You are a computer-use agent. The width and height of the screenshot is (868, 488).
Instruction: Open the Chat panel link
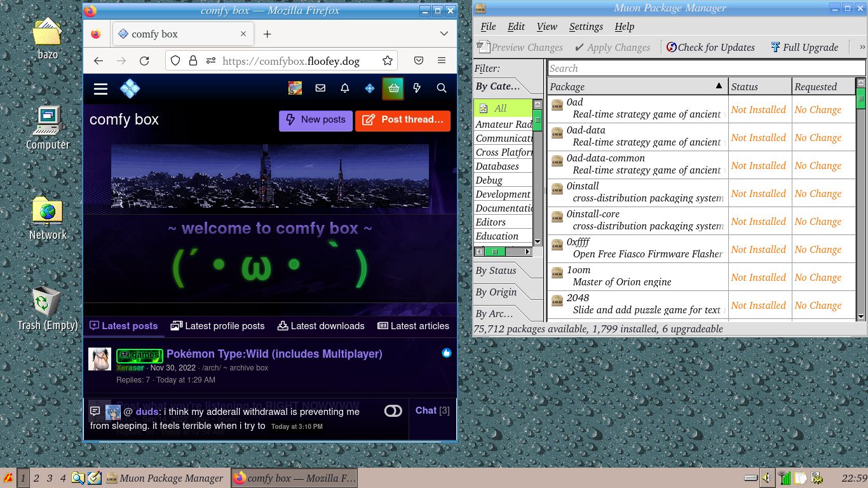pos(433,410)
